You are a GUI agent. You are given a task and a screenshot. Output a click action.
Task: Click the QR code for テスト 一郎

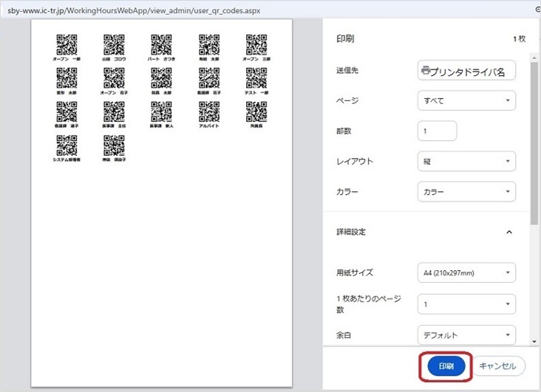pyautogui.click(x=256, y=78)
